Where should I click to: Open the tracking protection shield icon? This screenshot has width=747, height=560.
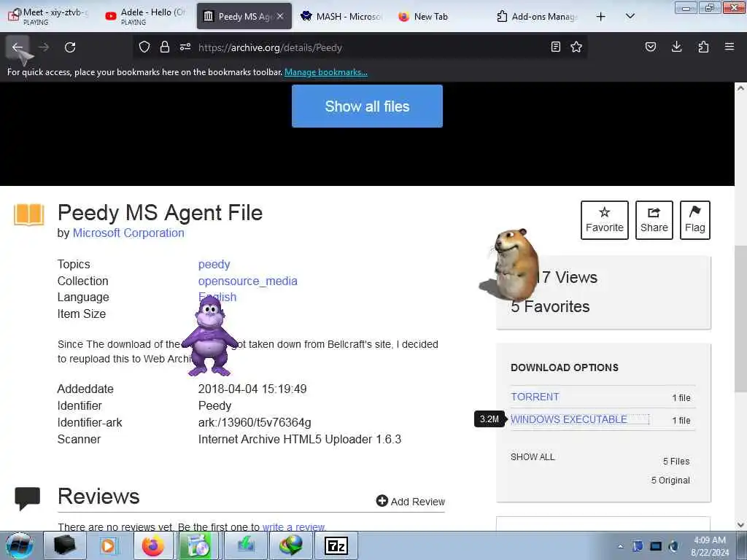click(x=144, y=47)
